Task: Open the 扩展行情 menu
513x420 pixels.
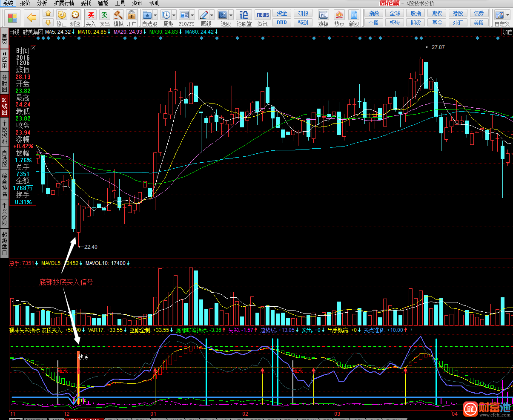Action: 64,3
